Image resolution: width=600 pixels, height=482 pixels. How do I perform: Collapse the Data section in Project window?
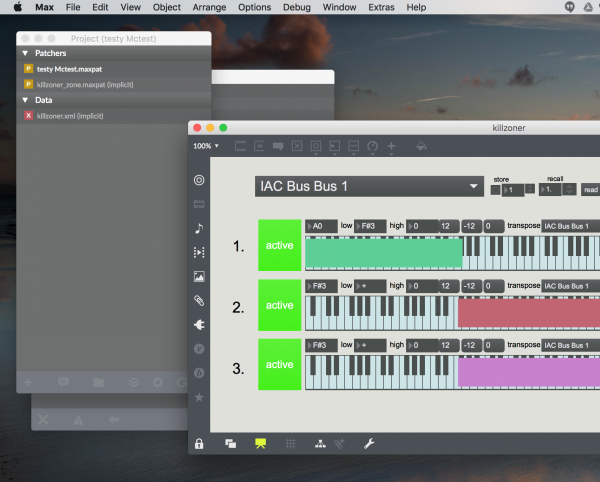25,100
